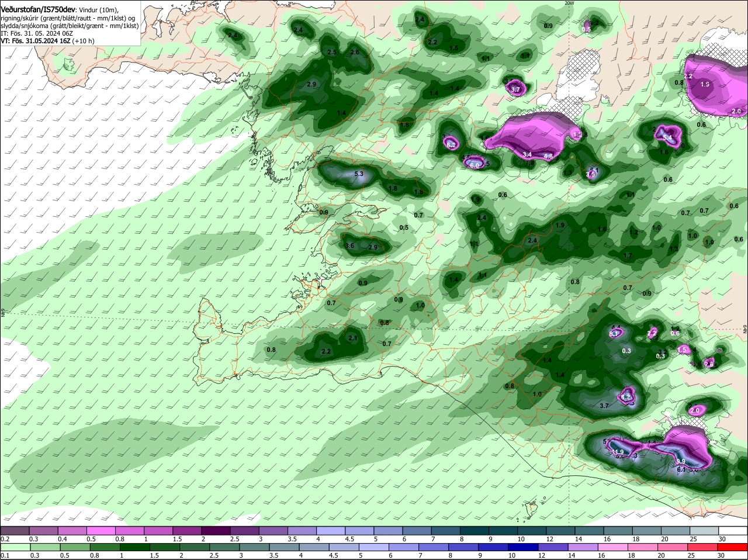The width and height of the screenshot is (748, 560).
Task: Click the snow legend swatch starting at 0.5
Action: (x=101, y=531)
